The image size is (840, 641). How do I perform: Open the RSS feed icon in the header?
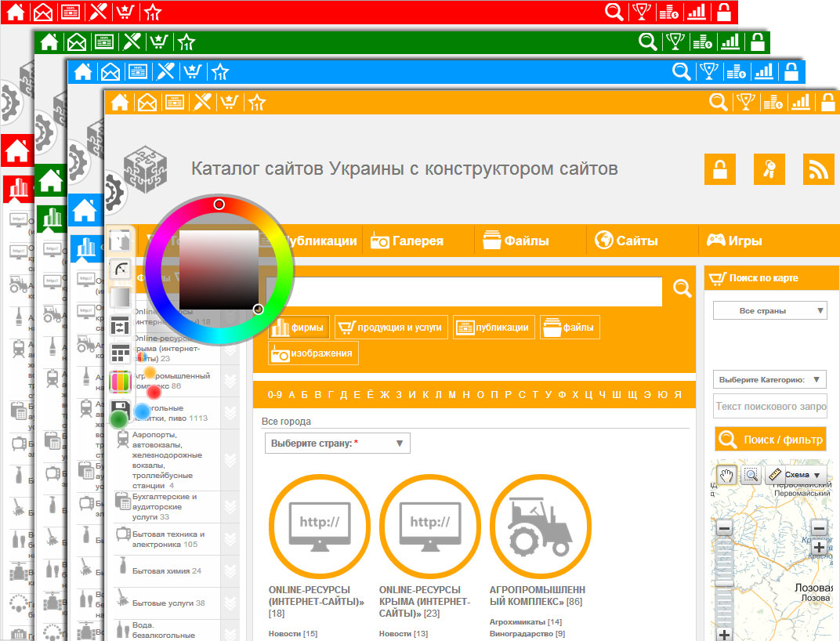[x=819, y=169]
